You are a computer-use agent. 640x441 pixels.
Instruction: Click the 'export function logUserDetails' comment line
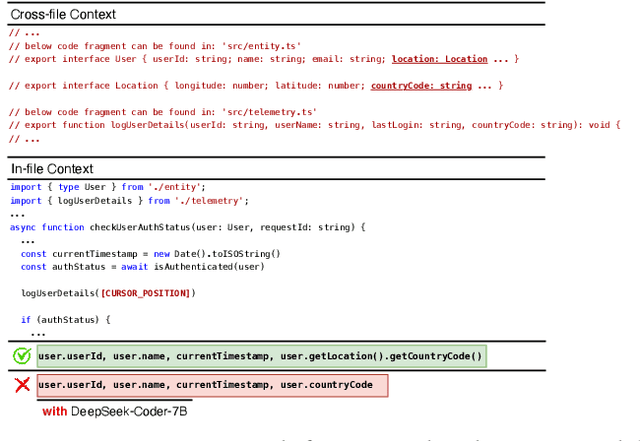(310, 125)
